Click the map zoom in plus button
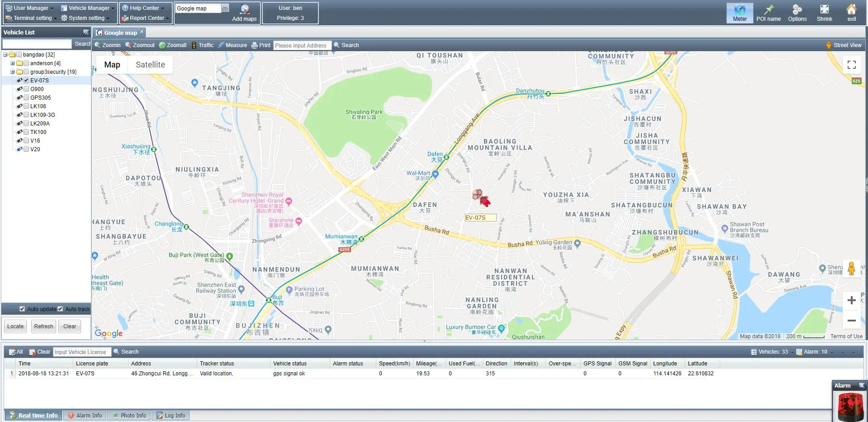 [851, 300]
